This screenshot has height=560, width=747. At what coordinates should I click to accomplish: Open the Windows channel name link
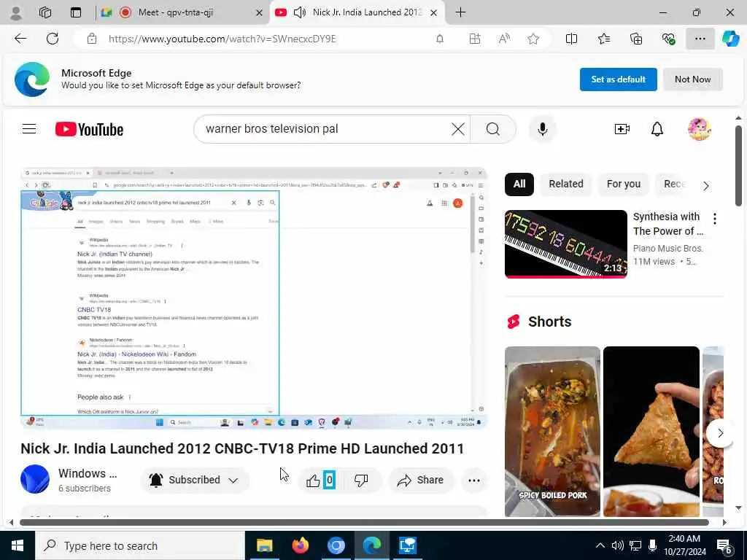click(x=88, y=473)
